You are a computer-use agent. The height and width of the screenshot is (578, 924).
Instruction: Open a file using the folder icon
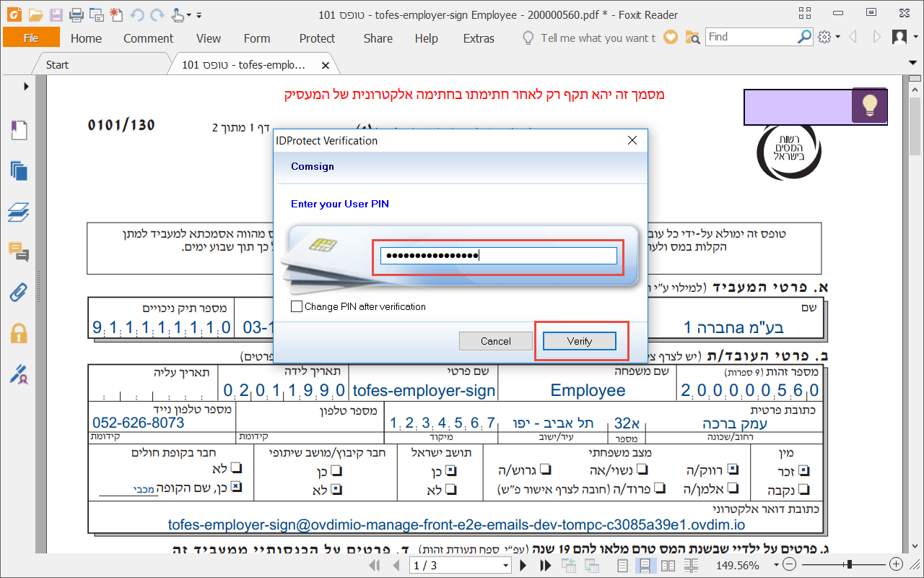(x=36, y=14)
